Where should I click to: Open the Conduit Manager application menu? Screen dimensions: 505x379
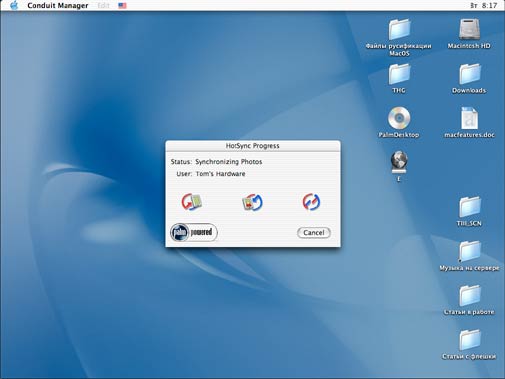(x=58, y=5)
